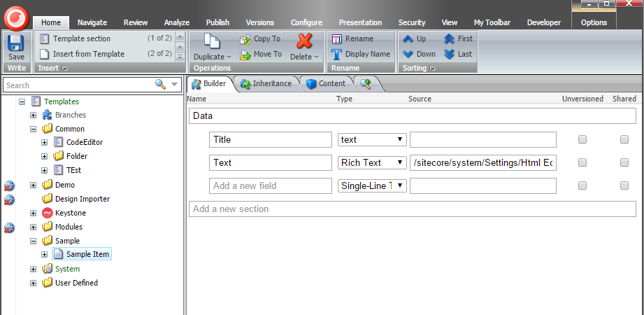Toggle Unversioned checkbox for new field row
Image resolution: width=644 pixels, height=315 pixels.
582,185
